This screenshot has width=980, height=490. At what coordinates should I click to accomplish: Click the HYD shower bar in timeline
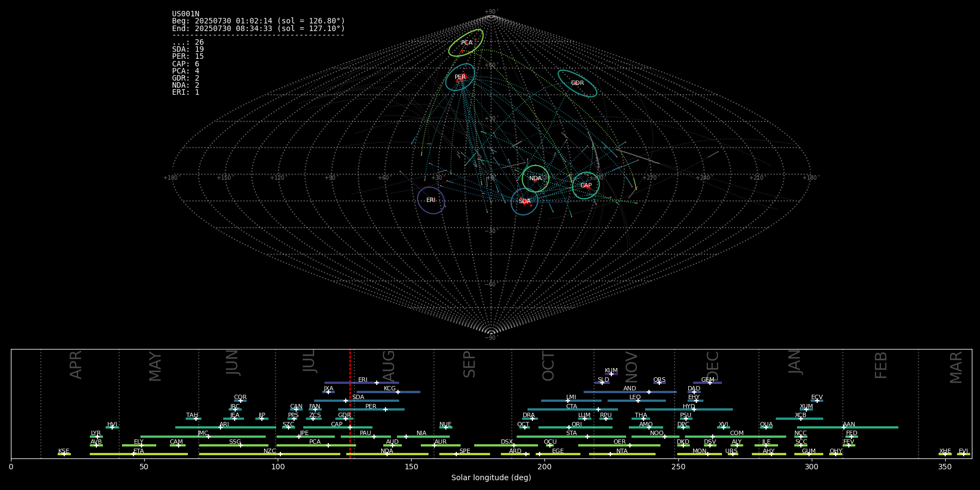click(x=689, y=409)
